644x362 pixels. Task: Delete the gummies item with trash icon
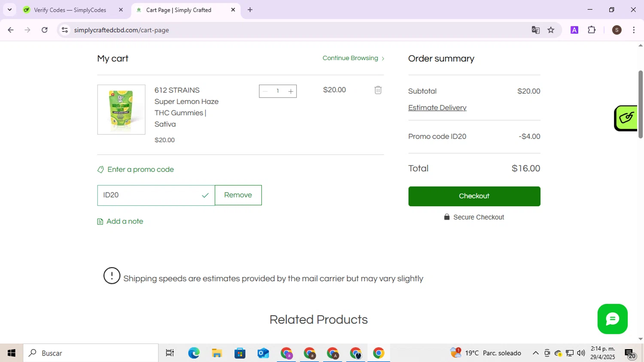point(378,90)
